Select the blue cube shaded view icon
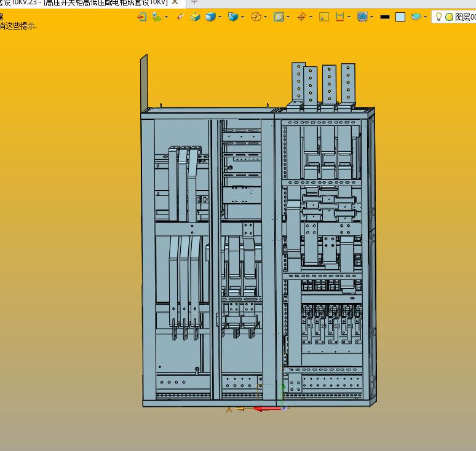Viewport: 476px width, 451px height. click(x=210, y=17)
